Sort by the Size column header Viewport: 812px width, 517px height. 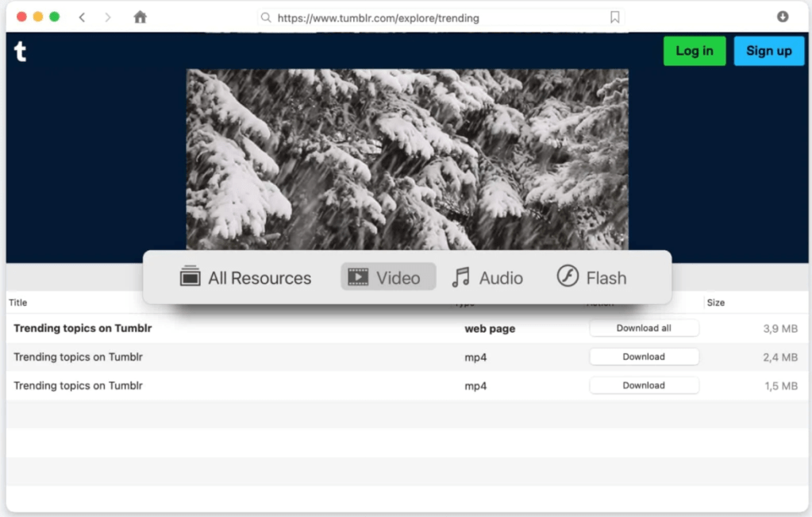[715, 303]
